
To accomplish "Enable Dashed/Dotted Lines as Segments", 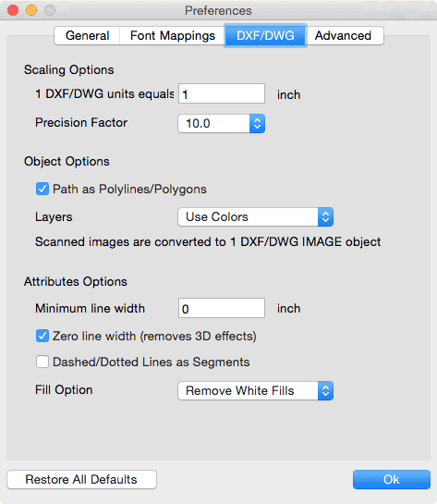I will pyautogui.click(x=42, y=362).
